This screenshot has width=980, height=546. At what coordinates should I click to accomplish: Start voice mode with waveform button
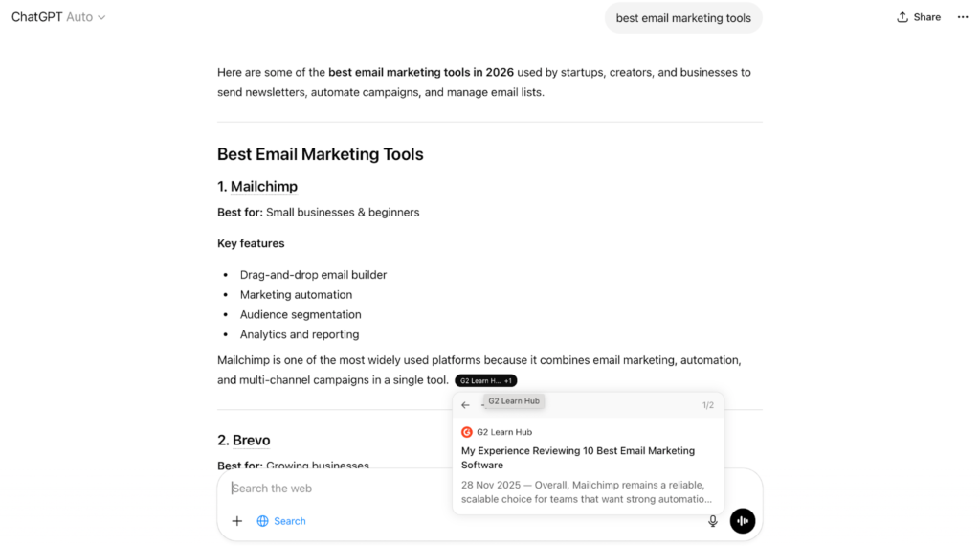pyautogui.click(x=743, y=521)
